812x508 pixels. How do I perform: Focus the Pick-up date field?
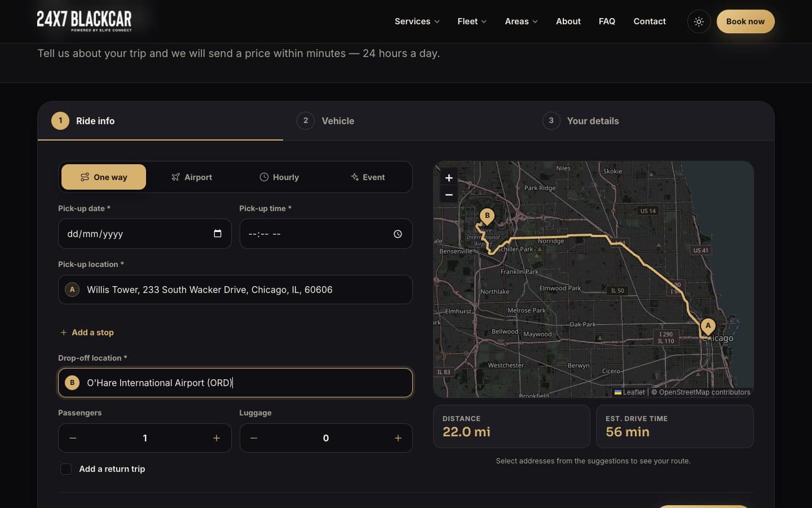(x=145, y=234)
